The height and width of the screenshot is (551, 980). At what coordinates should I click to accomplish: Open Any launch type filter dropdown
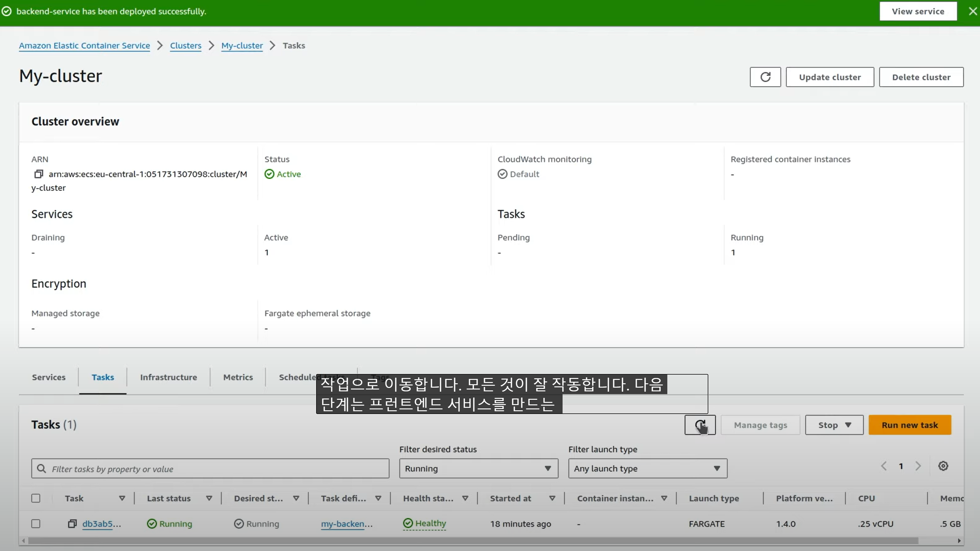[648, 468]
